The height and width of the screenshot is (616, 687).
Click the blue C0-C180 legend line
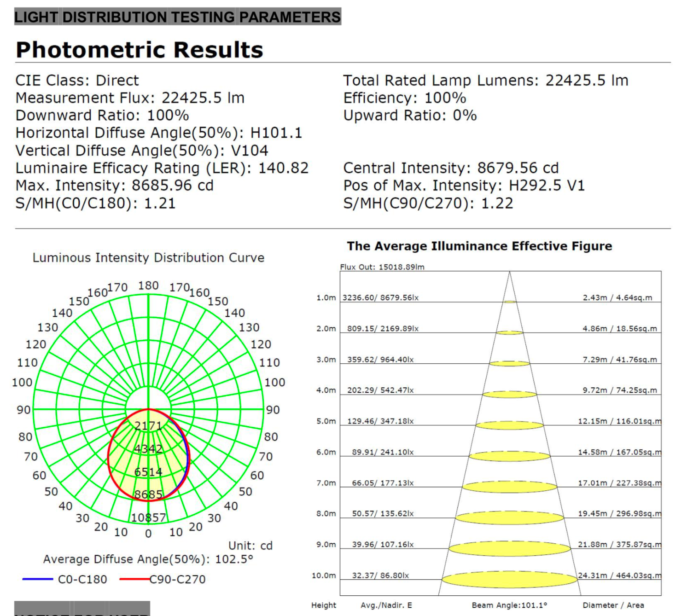coord(38,579)
